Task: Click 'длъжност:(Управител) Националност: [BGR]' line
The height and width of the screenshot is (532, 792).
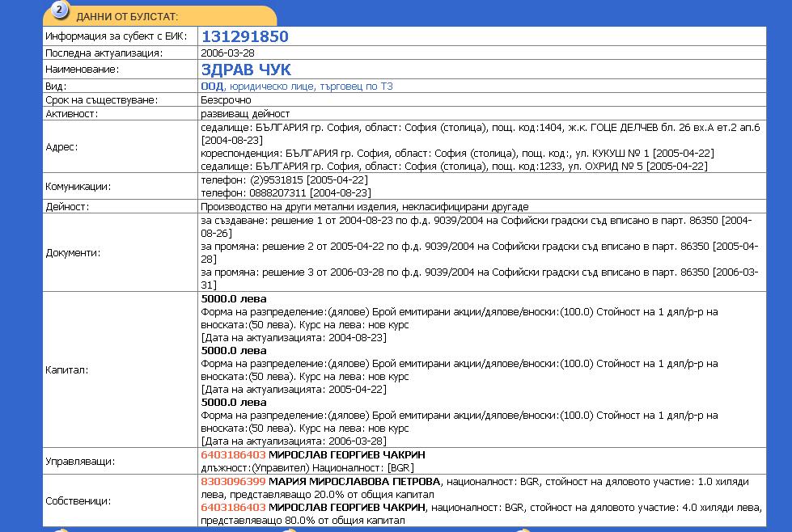Action: (307, 468)
